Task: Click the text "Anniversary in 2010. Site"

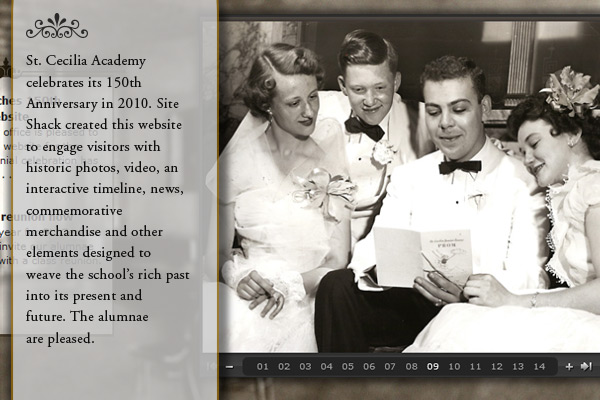Action: [x=103, y=104]
